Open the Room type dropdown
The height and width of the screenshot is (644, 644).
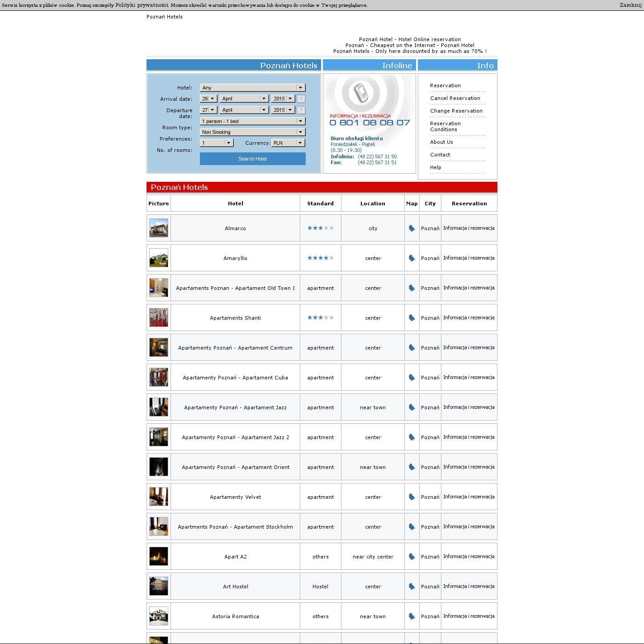(252, 121)
